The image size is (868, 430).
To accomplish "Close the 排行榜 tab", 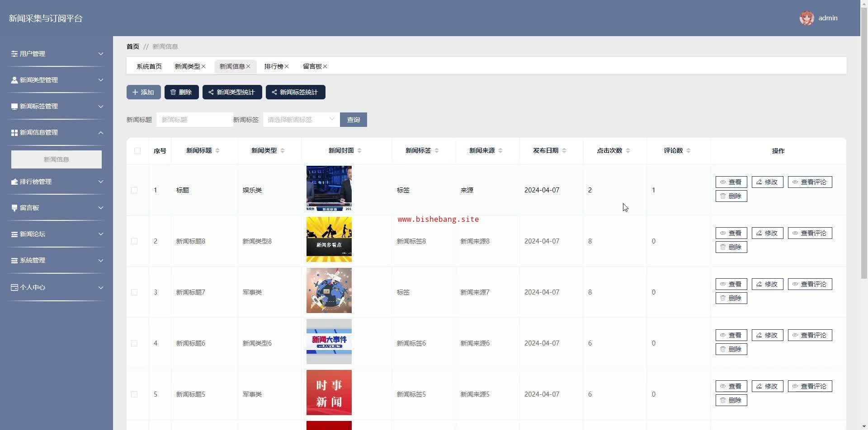I will 287,66.
